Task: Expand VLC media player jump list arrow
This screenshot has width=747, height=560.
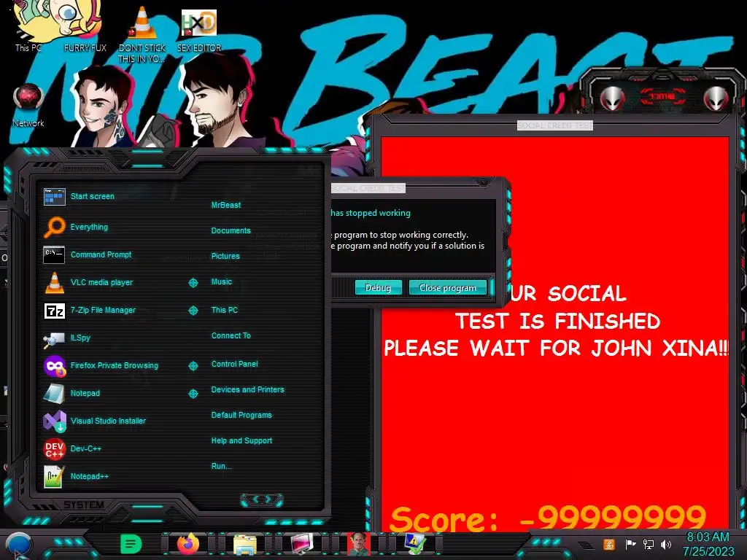Action: click(193, 283)
